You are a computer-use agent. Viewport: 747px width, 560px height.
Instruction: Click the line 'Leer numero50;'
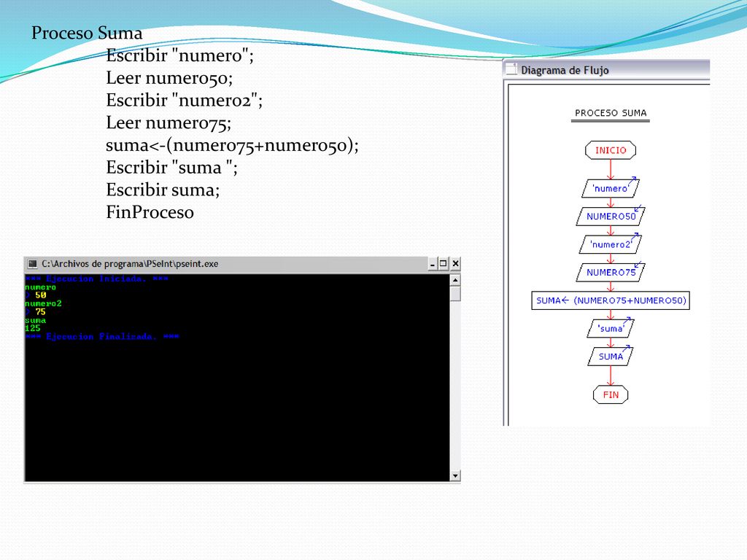tap(169, 77)
